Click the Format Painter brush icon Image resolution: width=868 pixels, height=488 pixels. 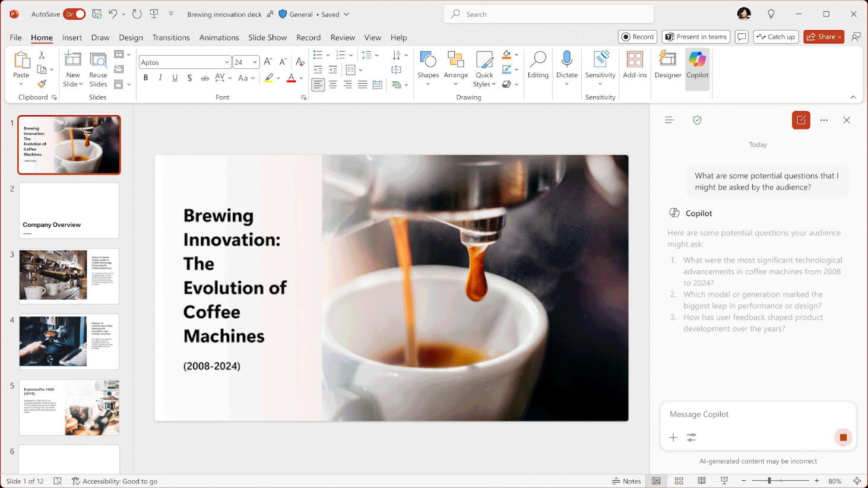click(x=42, y=84)
